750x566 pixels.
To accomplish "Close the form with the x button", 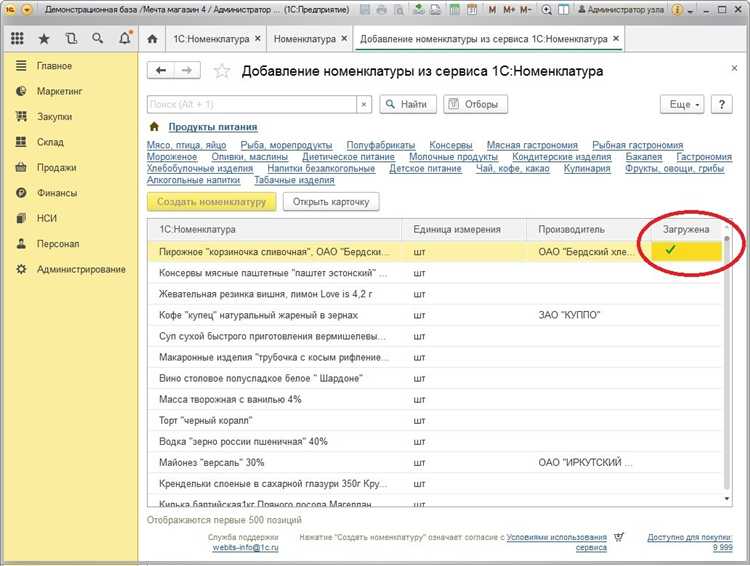I will [x=734, y=68].
